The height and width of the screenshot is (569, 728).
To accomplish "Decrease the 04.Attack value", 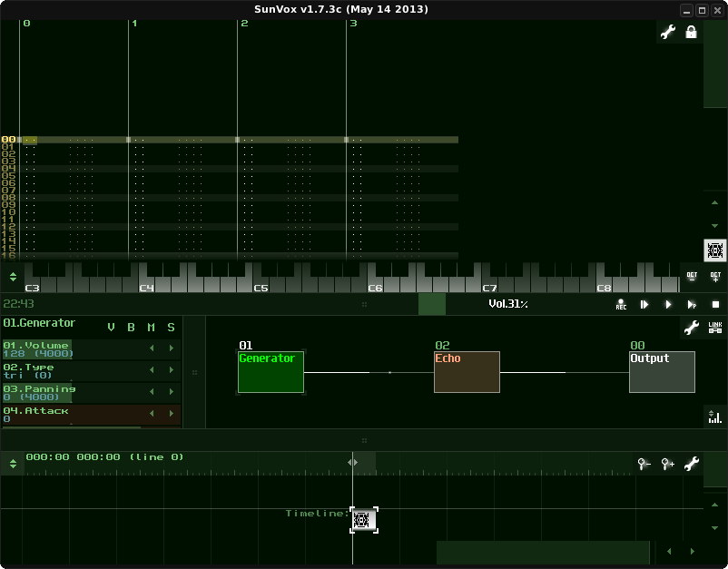I will coord(152,413).
